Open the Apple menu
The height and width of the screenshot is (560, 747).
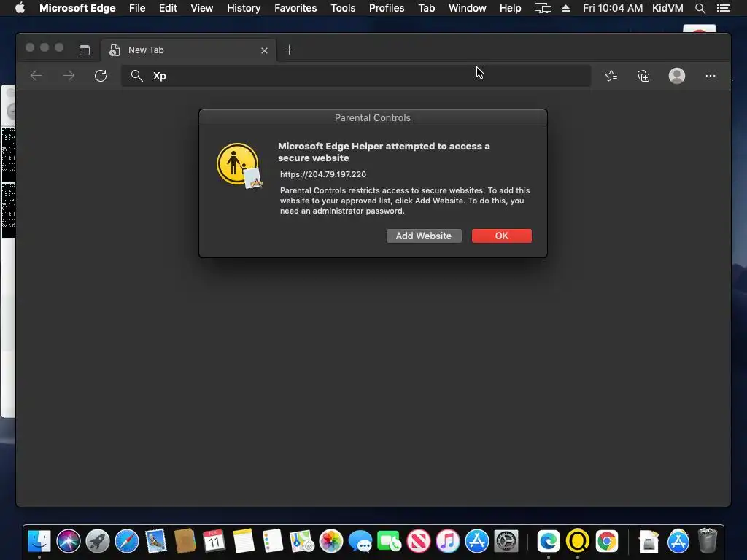pos(20,8)
